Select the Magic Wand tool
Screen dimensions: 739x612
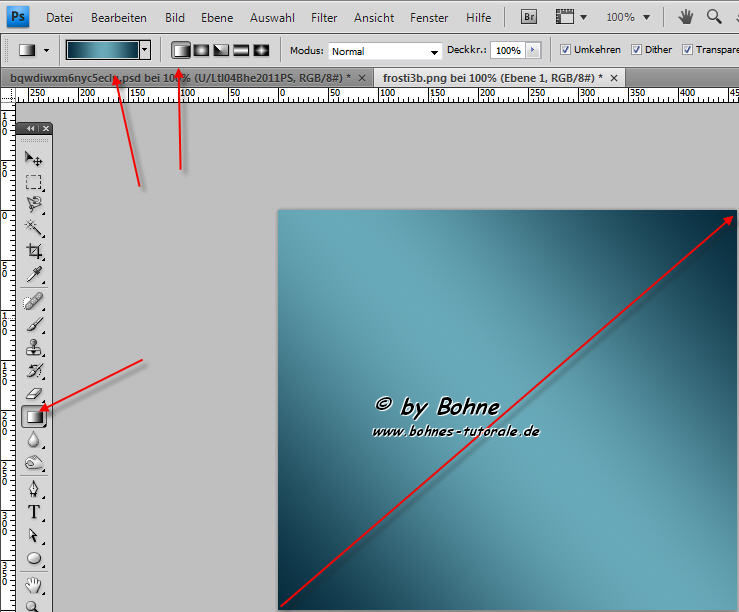[x=34, y=228]
